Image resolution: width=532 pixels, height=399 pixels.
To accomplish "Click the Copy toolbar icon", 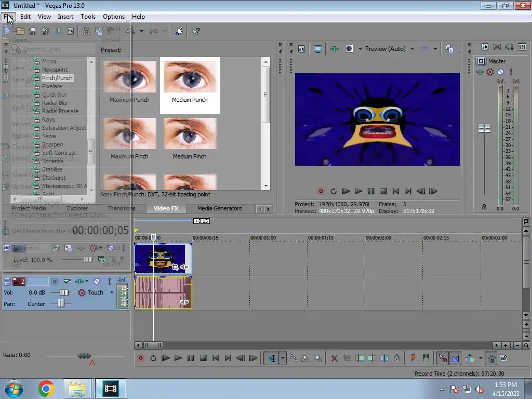I will pos(99,31).
